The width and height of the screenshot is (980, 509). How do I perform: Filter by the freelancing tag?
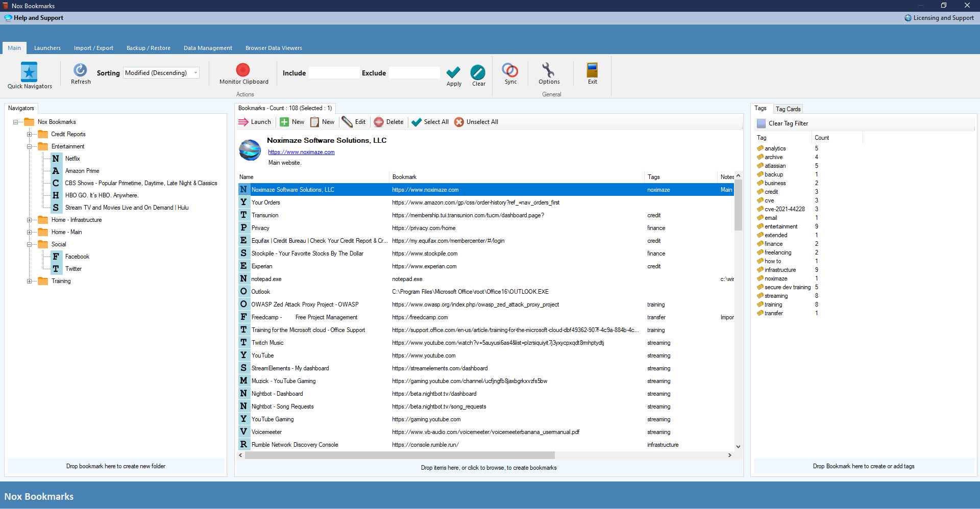(778, 252)
